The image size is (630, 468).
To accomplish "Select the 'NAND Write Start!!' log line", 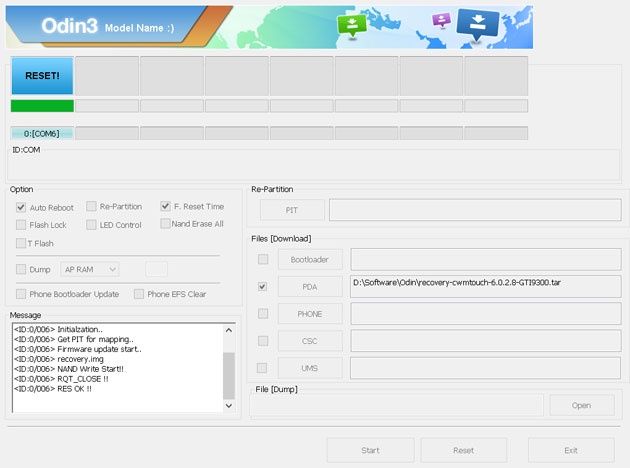I will [x=69, y=369].
